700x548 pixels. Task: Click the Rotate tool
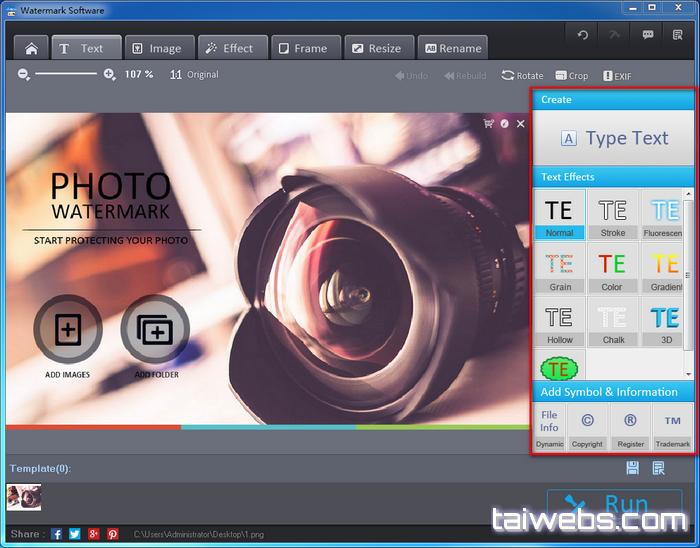[x=522, y=75]
